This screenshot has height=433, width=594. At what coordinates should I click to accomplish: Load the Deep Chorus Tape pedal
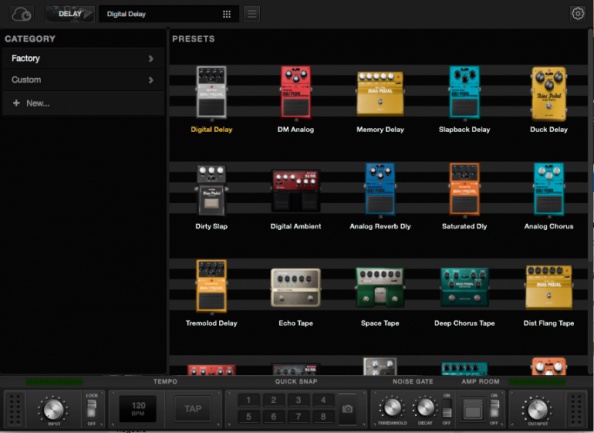464,288
